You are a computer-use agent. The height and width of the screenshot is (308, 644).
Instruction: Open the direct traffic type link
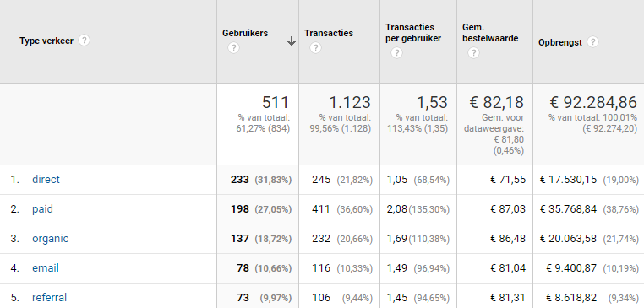pos(46,179)
